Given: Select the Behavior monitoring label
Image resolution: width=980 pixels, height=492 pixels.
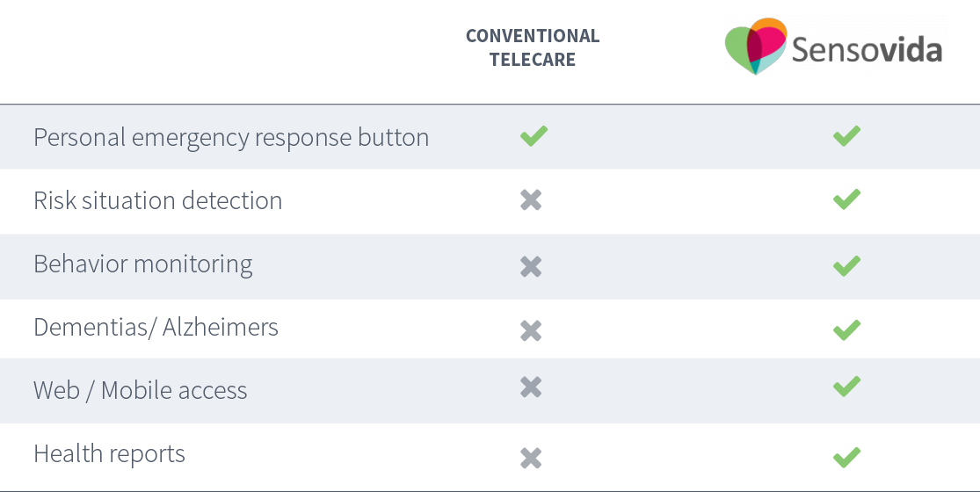Looking at the screenshot, I should (142, 264).
